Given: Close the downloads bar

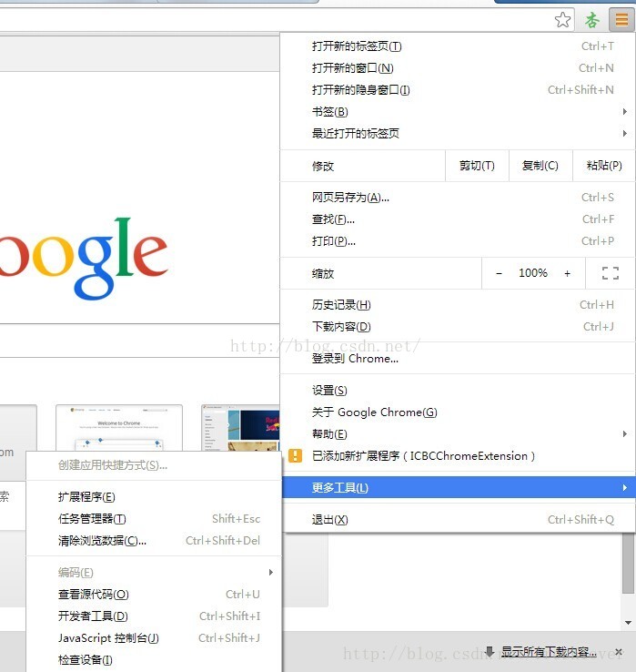Looking at the screenshot, I should point(619,652).
